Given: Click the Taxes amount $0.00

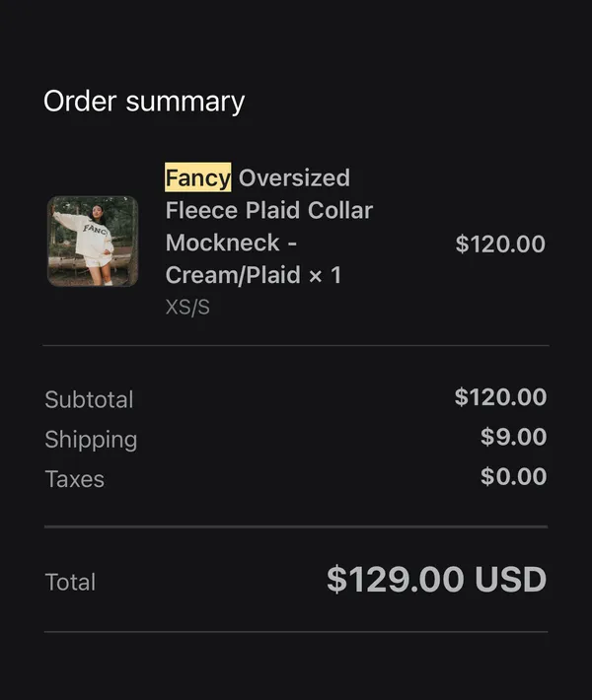Looking at the screenshot, I should click(x=514, y=476).
